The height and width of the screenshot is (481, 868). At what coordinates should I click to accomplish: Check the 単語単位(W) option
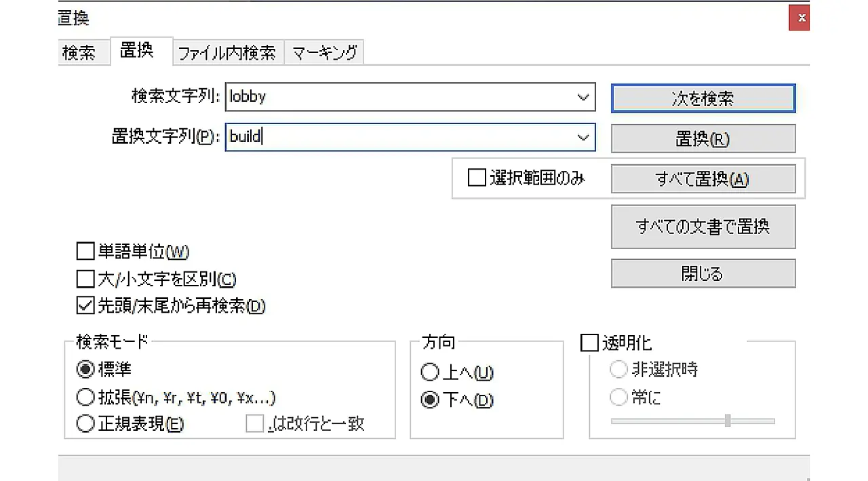click(x=85, y=252)
